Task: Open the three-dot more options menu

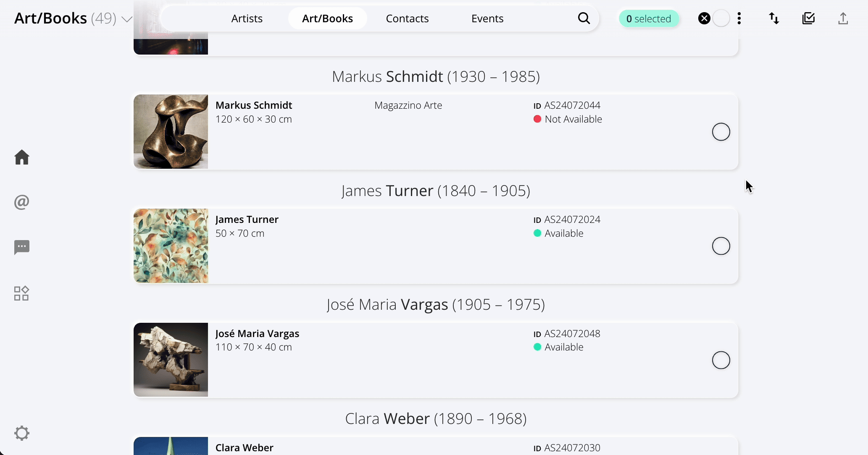Action: tap(739, 18)
